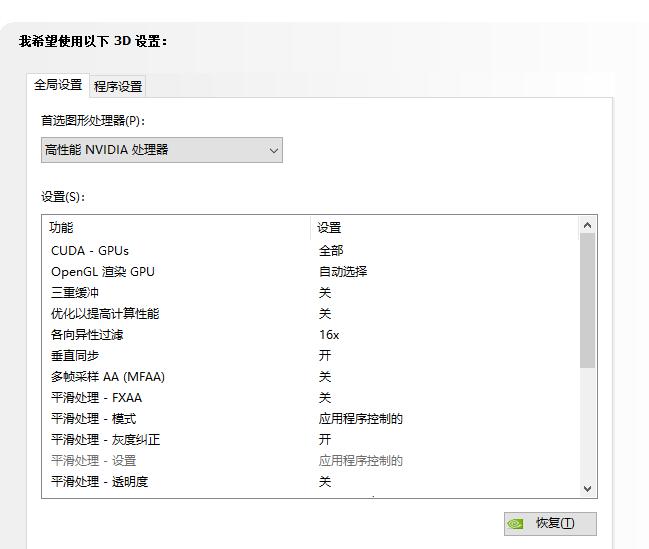The image size is (649, 549).
Task: Open the 首选图形处理器 dropdown
Action: pyautogui.click(x=161, y=150)
